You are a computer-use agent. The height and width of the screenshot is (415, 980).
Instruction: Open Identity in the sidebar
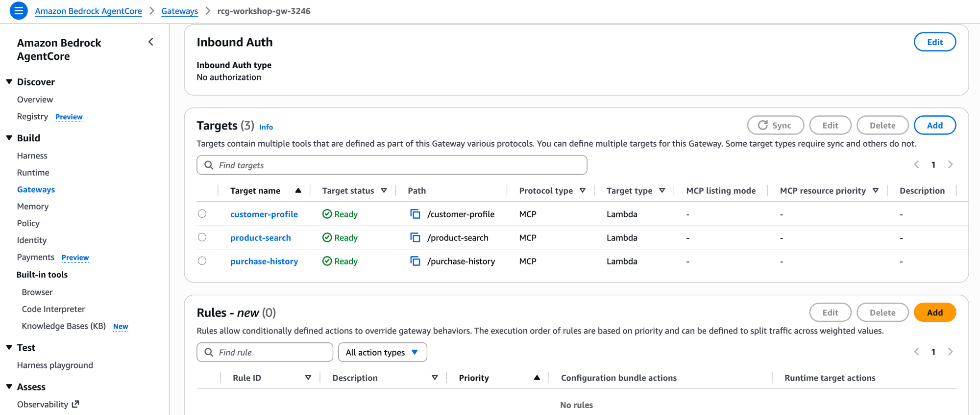click(32, 240)
